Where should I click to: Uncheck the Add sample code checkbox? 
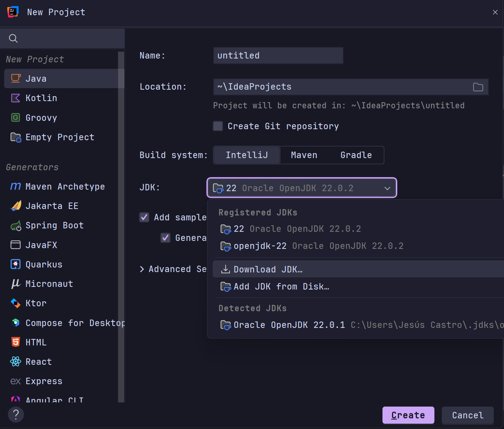tap(144, 217)
